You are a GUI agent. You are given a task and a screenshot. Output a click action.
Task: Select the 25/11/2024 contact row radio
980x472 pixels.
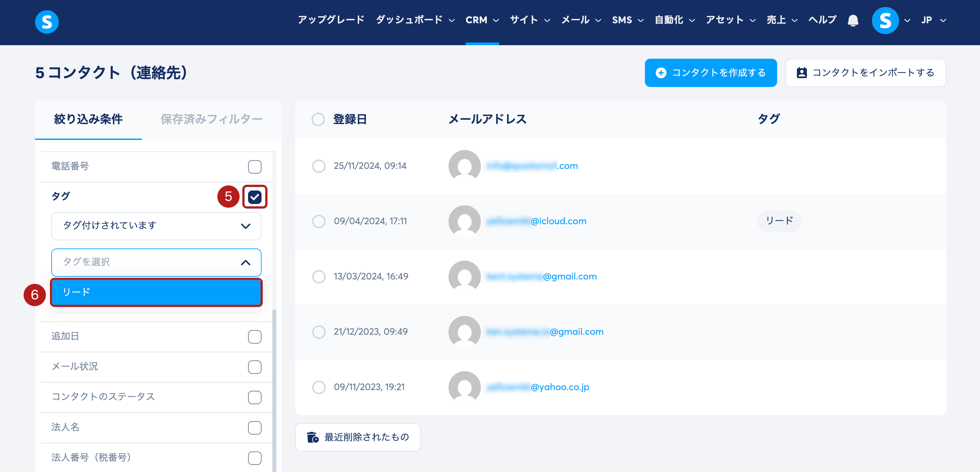[x=319, y=166]
